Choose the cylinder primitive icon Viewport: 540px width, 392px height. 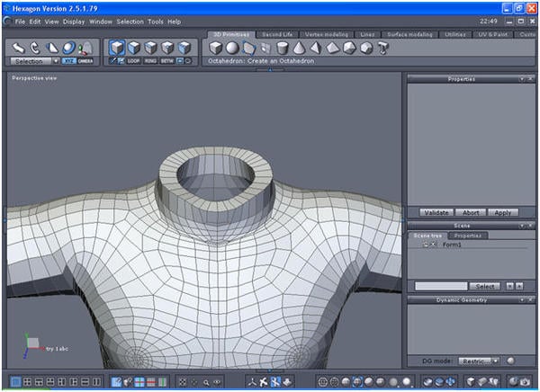283,48
